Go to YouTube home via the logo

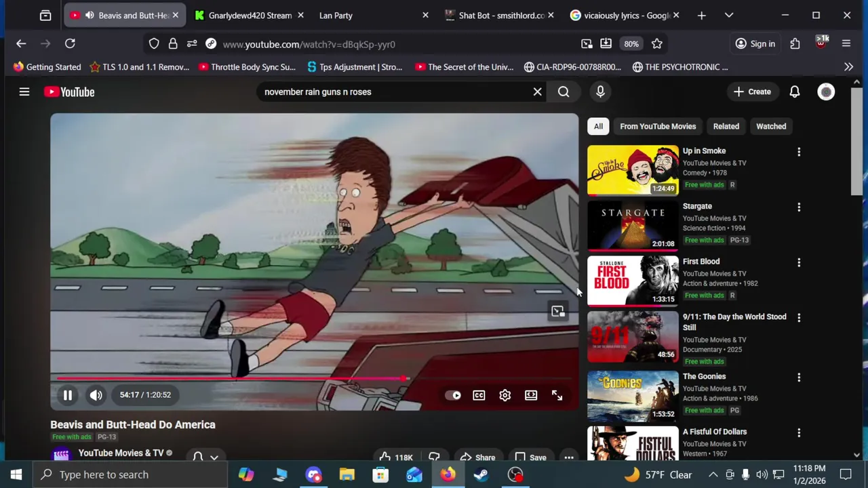(x=69, y=91)
